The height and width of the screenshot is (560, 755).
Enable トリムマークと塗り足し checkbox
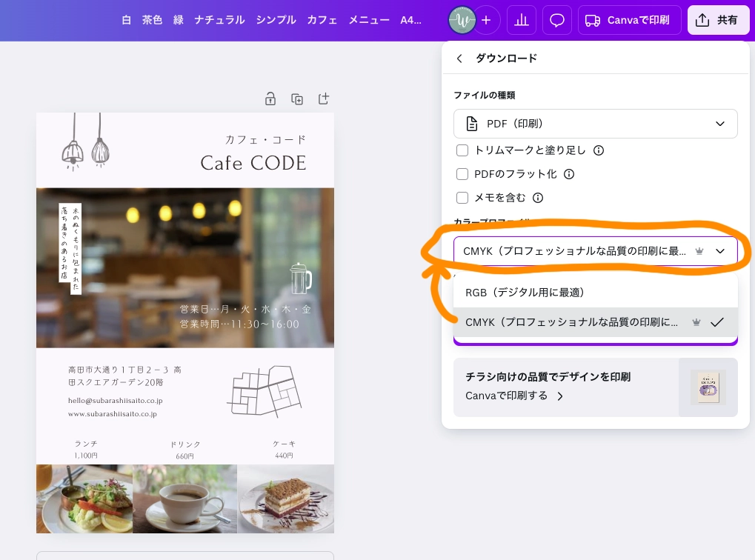462,150
